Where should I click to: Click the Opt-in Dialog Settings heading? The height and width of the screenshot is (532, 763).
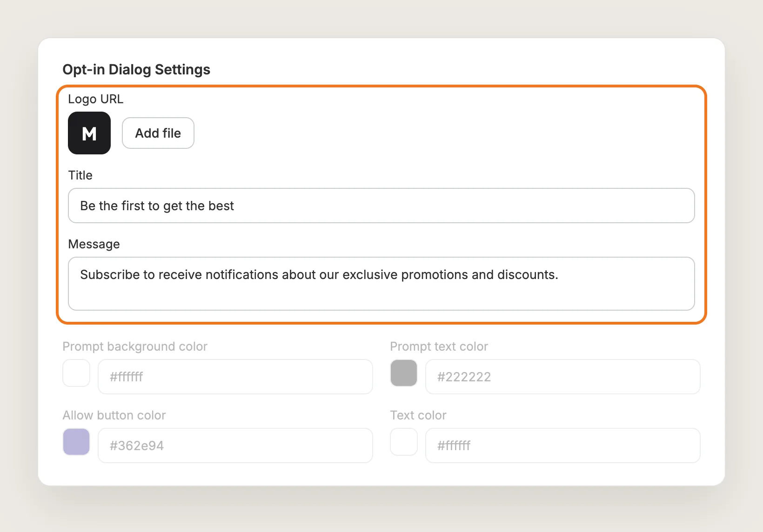136,69
